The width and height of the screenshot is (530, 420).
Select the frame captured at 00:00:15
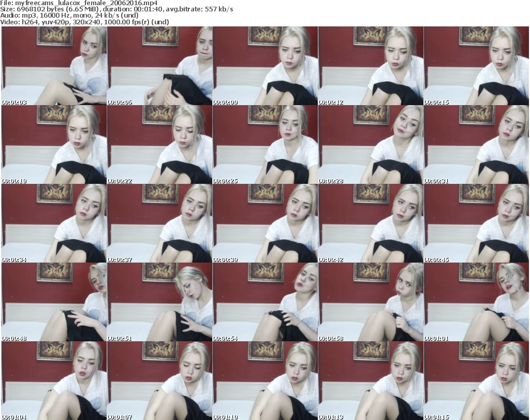pyautogui.click(x=476, y=66)
